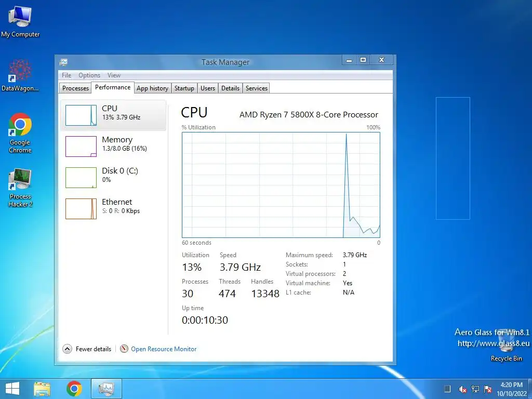Open the Options menu
The width and height of the screenshot is (532, 399).
[x=89, y=75]
